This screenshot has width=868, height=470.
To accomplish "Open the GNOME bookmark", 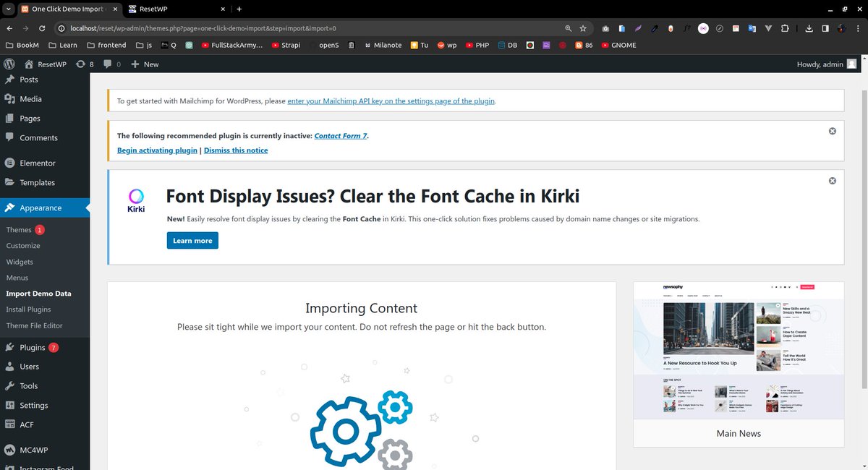I will point(618,45).
